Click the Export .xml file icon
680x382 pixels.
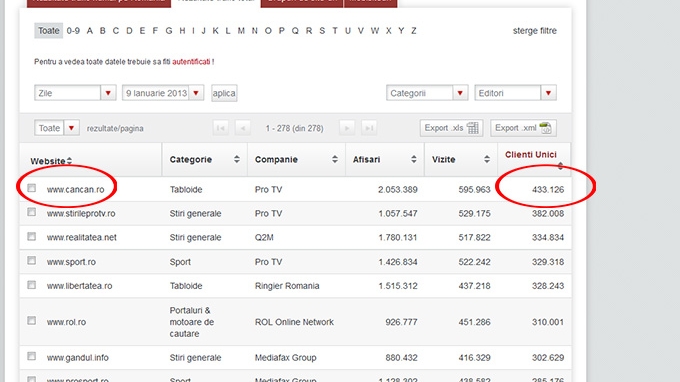pyautogui.click(x=545, y=128)
